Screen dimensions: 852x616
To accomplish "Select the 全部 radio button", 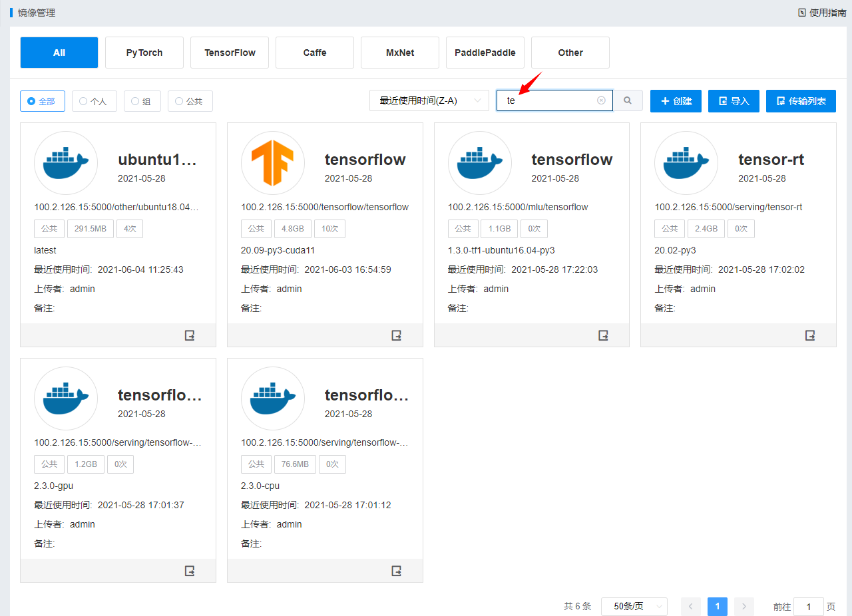I will tap(43, 102).
